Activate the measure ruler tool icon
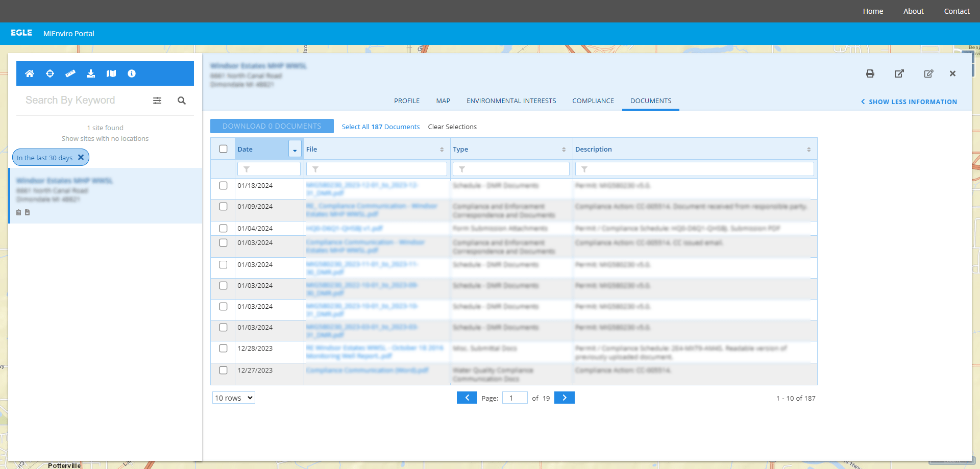This screenshot has height=469, width=980. pos(70,73)
